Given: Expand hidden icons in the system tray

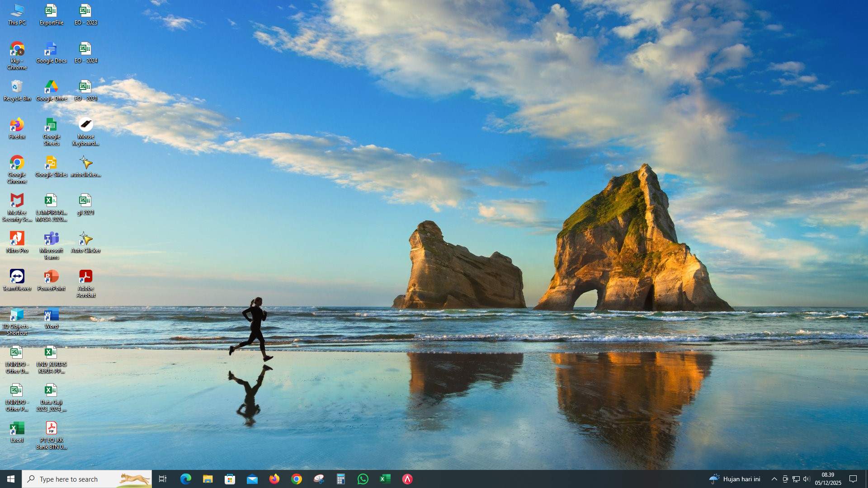Looking at the screenshot, I should click(x=774, y=479).
